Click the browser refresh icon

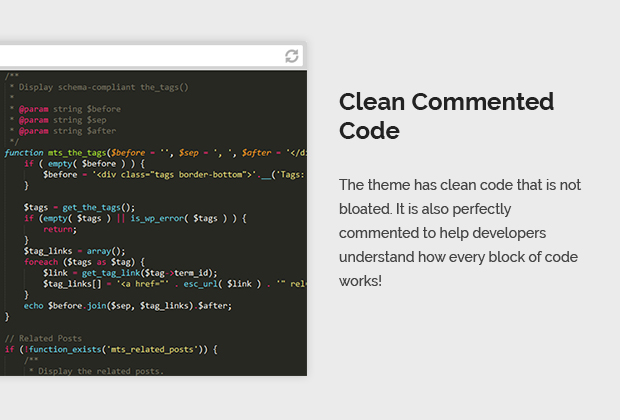click(291, 56)
